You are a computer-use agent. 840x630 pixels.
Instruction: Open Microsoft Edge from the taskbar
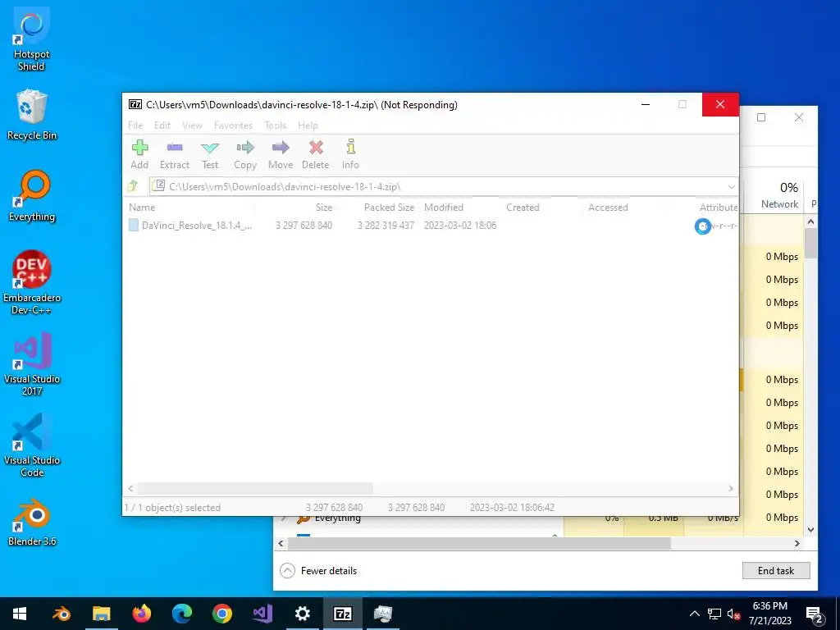tap(181, 614)
